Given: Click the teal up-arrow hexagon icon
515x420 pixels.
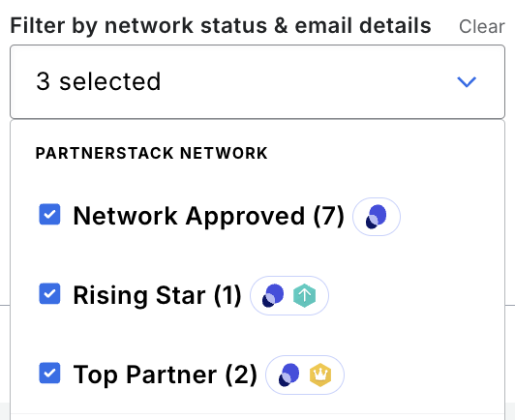Looking at the screenshot, I should (x=305, y=295).
